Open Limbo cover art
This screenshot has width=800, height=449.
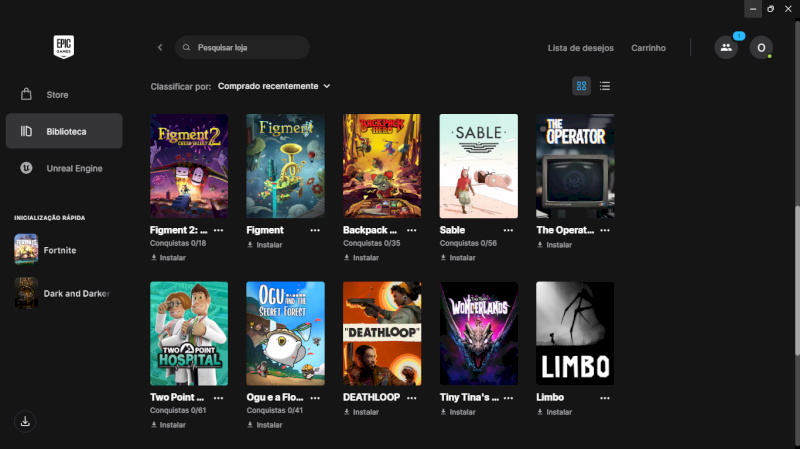tap(575, 333)
